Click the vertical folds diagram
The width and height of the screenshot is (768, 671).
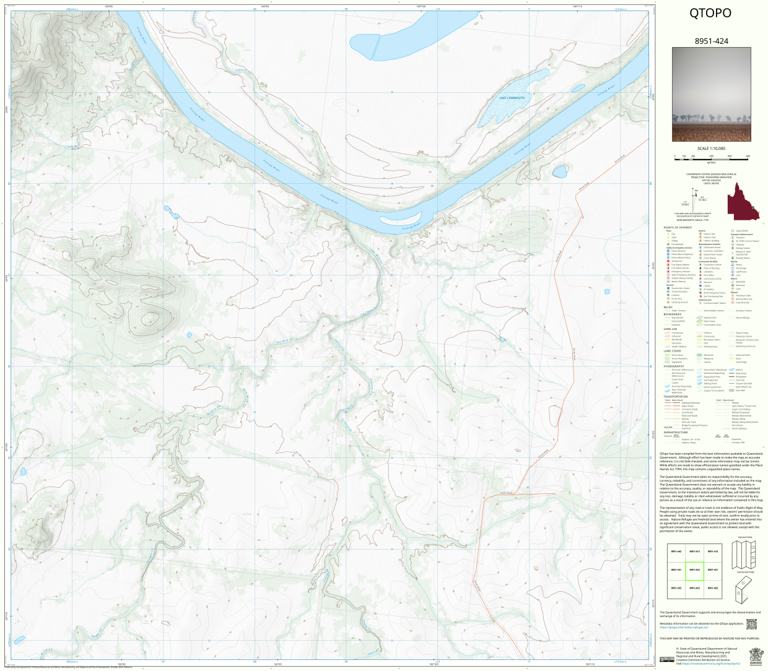[x=742, y=555]
